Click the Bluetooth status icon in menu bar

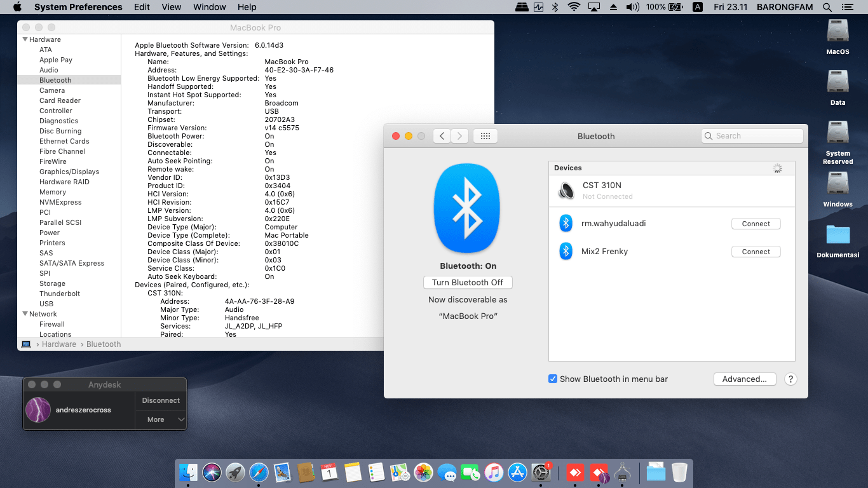point(555,7)
